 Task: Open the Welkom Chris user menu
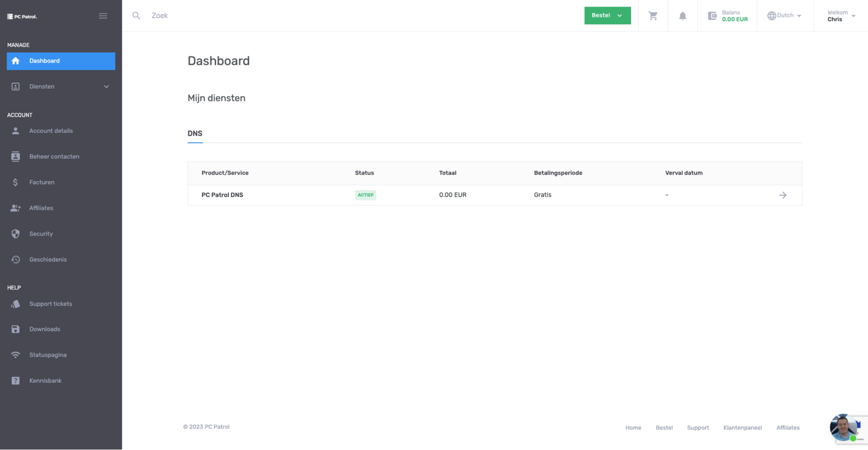(x=840, y=16)
